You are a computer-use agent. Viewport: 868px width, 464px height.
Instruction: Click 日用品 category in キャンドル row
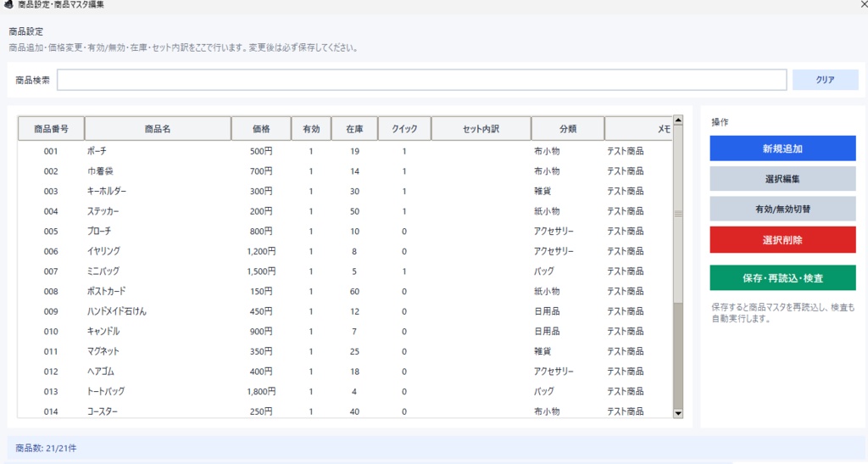(547, 331)
